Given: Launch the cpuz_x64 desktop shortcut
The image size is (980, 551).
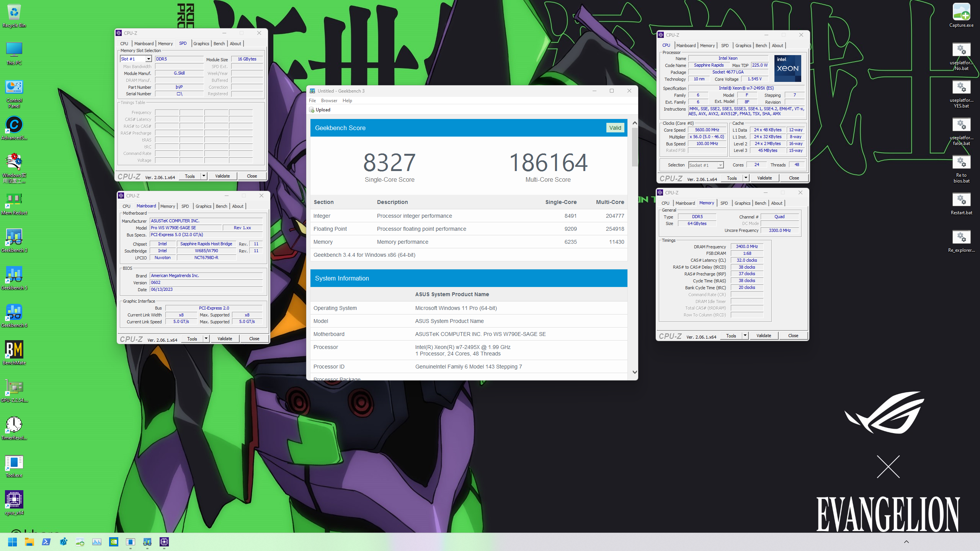Looking at the screenshot, I should (14, 503).
